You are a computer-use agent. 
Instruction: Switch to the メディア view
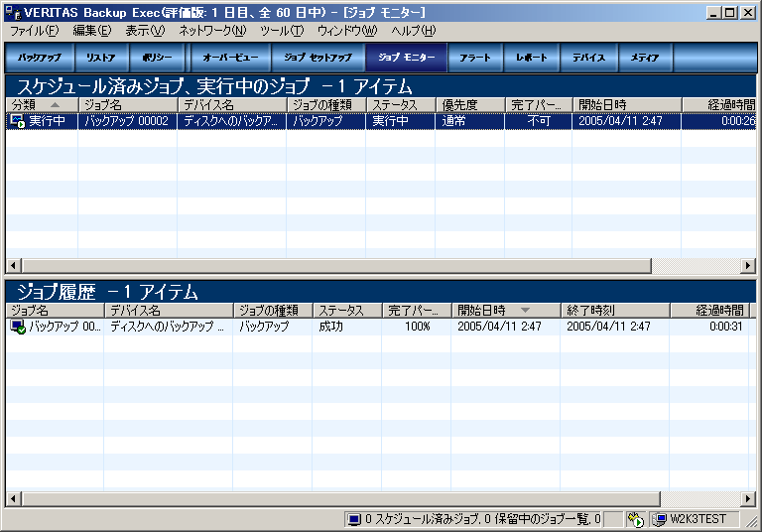[645, 58]
